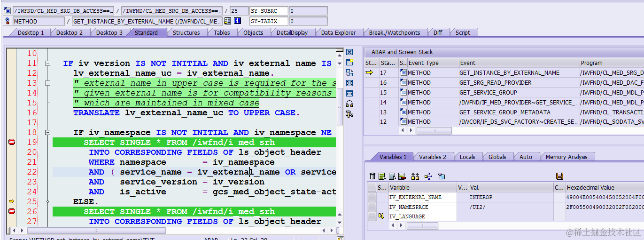Click the gear icon beside METHOD field

click(8, 21)
